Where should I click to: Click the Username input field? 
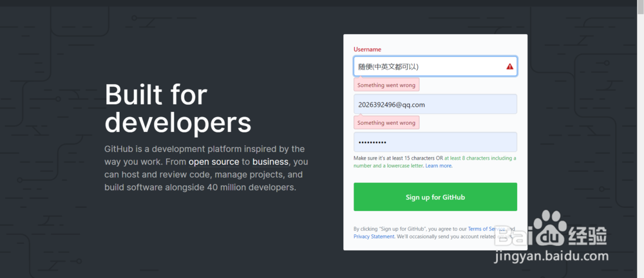click(435, 66)
